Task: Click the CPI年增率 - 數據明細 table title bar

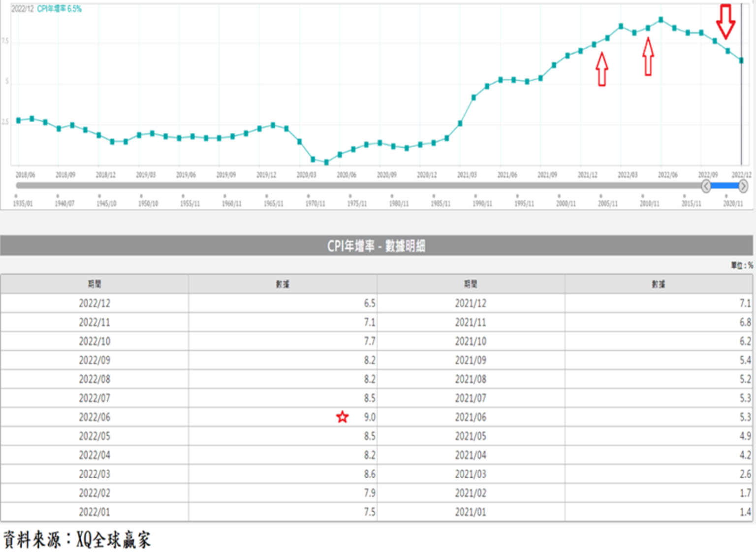Action: tap(377, 246)
